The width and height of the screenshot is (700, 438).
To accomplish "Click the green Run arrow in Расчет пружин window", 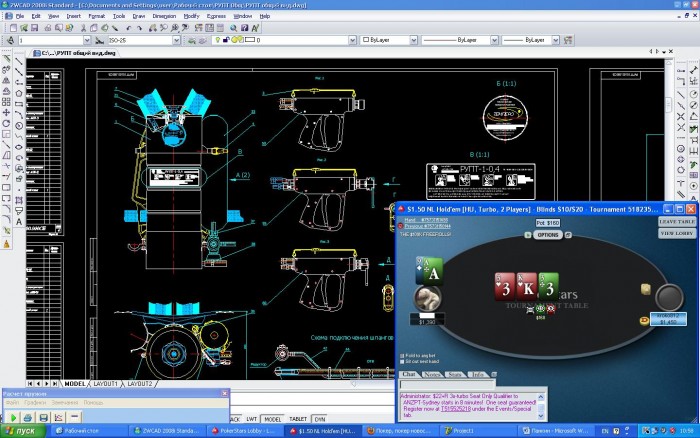I will pyautogui.click(x=13, y=417).
